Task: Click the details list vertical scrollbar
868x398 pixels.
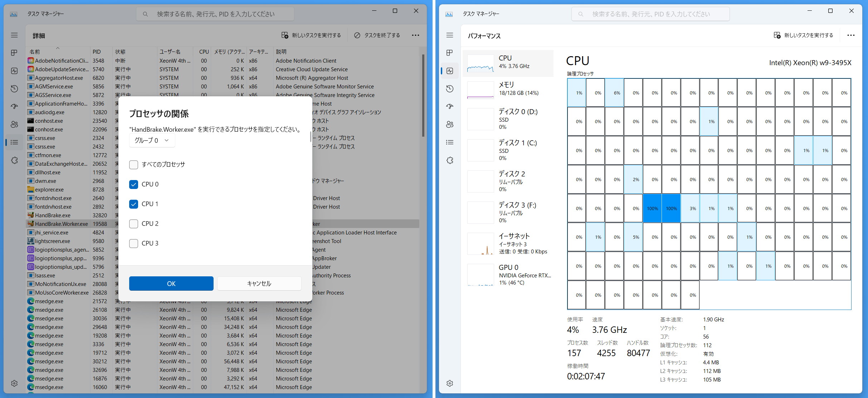Action: (423, 95)
